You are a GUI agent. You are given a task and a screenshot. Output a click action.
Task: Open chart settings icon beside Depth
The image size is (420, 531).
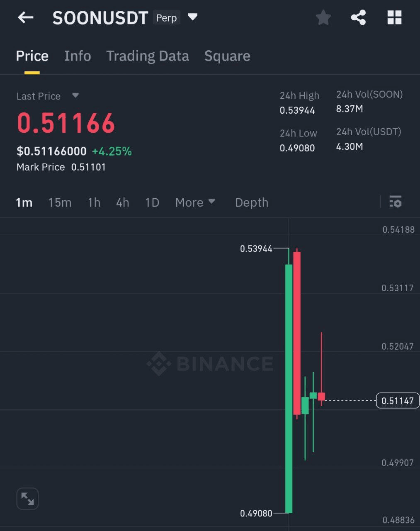pyautogui.click(x=396, y=202)
